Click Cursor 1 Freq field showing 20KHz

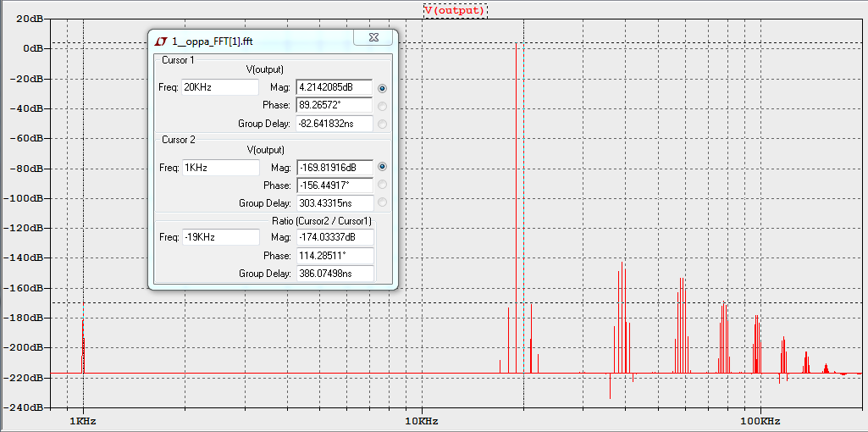coord(220,87)
